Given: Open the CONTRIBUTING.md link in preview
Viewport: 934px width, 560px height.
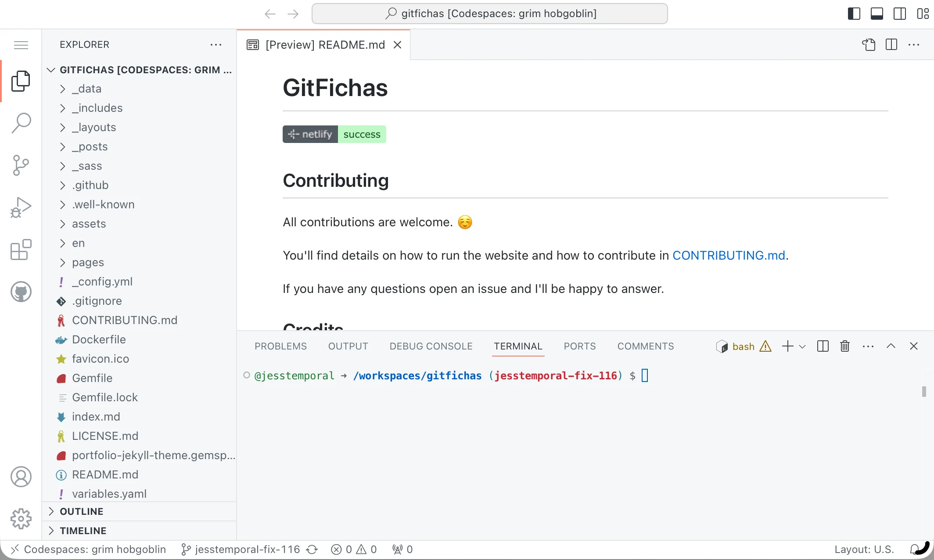Looking at the screenshot, I should 729,255.
